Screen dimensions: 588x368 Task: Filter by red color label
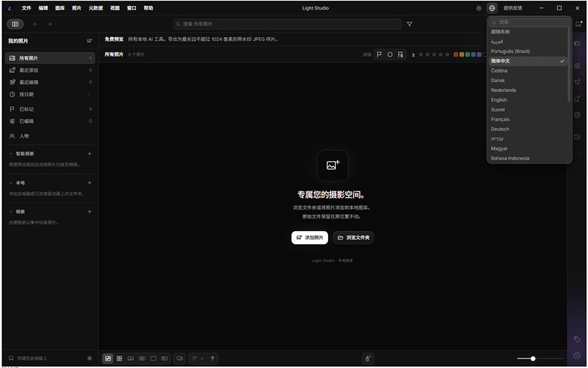pyautogui.click(x=456, y=55)
